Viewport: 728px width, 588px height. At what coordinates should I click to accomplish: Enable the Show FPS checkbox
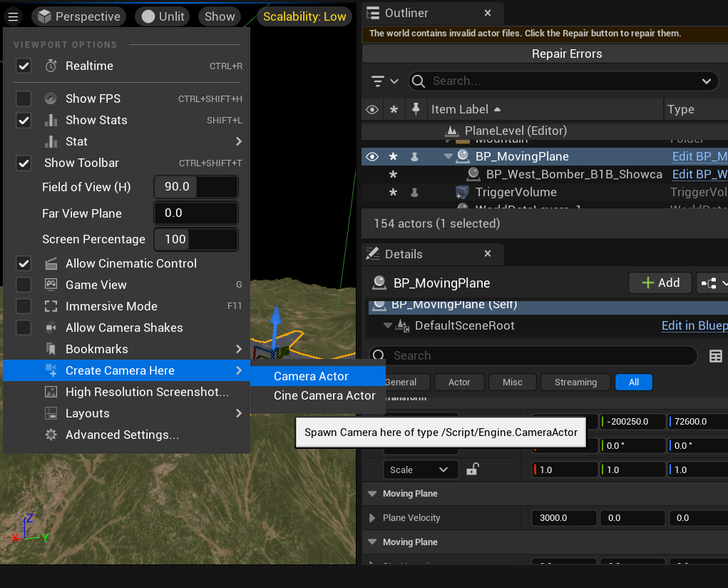24,98
